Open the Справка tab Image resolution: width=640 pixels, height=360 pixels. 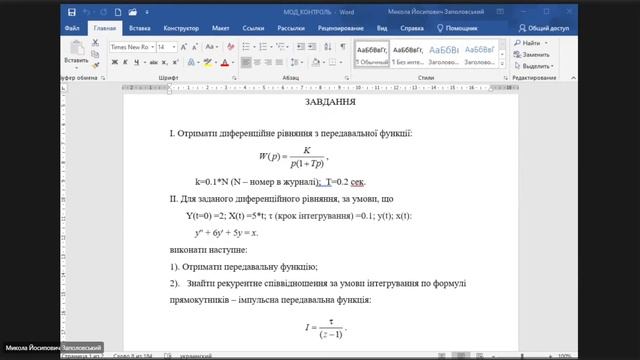(412, 28)
